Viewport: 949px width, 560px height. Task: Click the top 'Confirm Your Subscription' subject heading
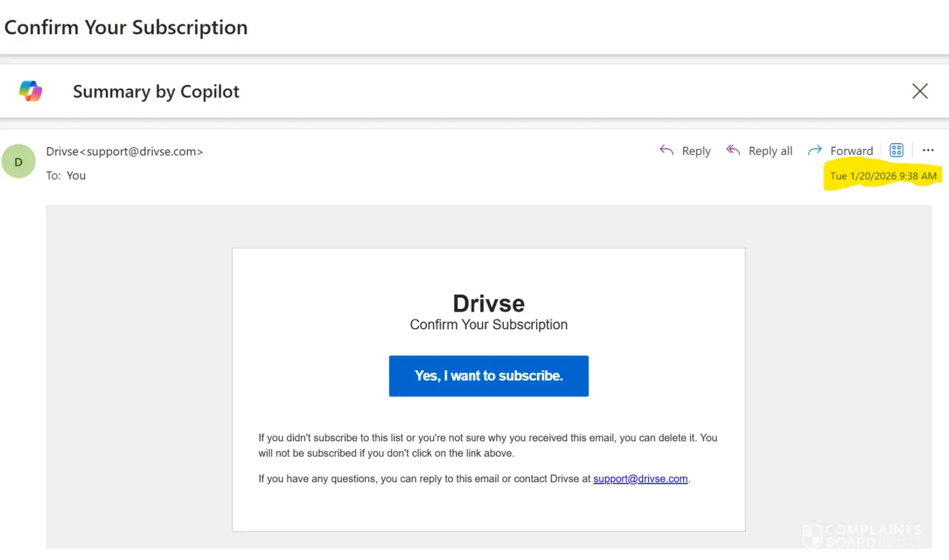coord(126,27)
